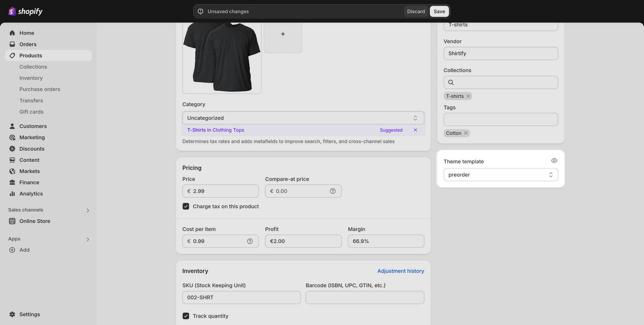Click the Save button

click(439, 12)
